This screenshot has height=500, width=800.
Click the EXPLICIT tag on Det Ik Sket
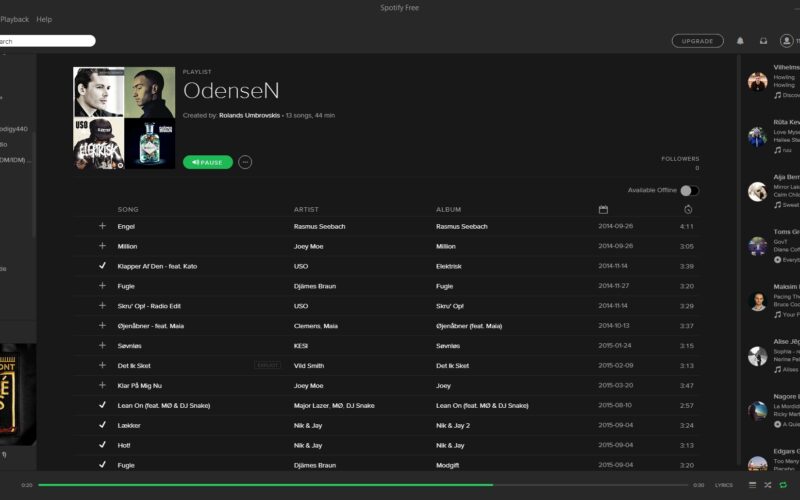267,365
